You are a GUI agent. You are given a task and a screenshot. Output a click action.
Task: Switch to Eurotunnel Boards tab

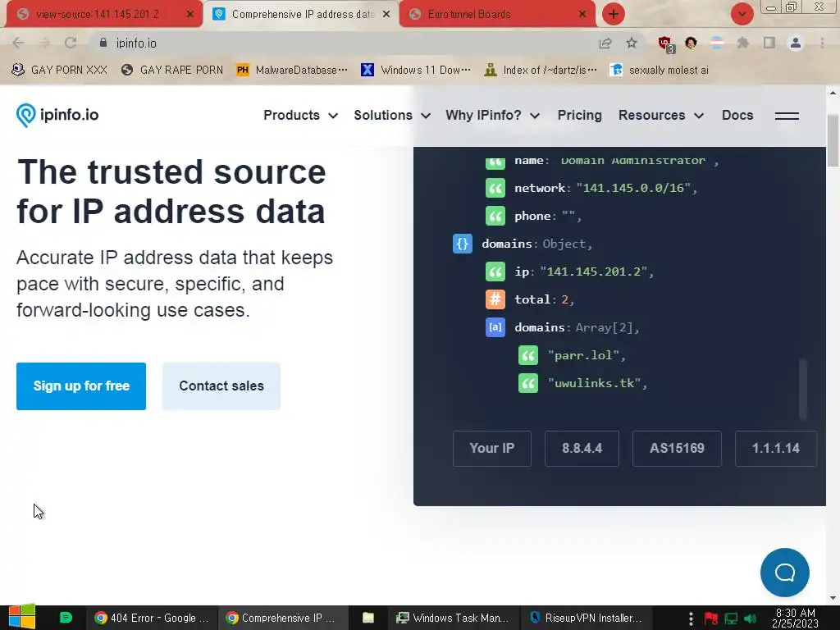(468, 15)
